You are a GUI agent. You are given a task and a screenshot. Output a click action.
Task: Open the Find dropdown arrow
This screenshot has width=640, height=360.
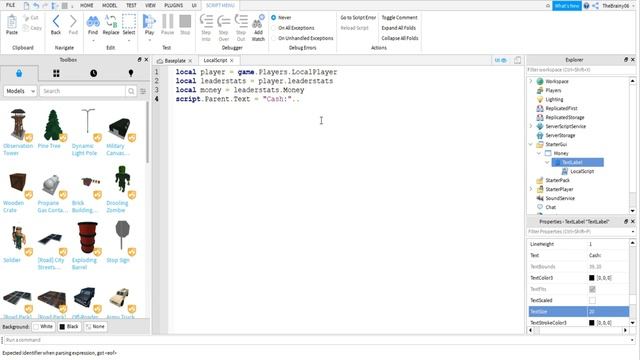[x=93, y=40]
